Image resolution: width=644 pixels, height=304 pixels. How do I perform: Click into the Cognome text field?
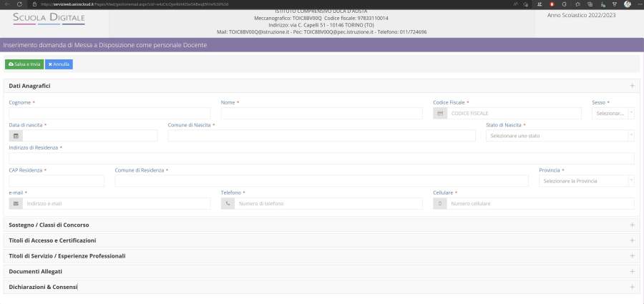(109, 114)
